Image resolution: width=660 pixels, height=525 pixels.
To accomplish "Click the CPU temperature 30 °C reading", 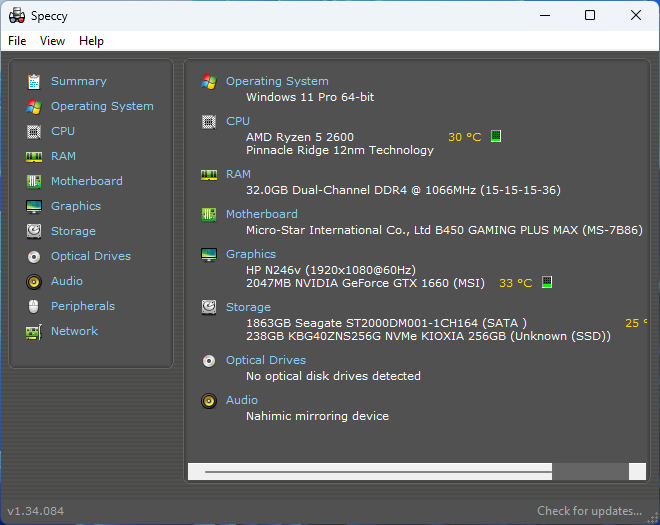I will pyautogui.click(x=465, y=137).
